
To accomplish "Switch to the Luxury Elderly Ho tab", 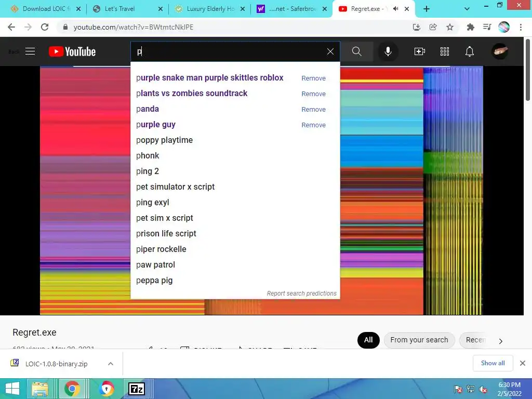I will point(209,9).
